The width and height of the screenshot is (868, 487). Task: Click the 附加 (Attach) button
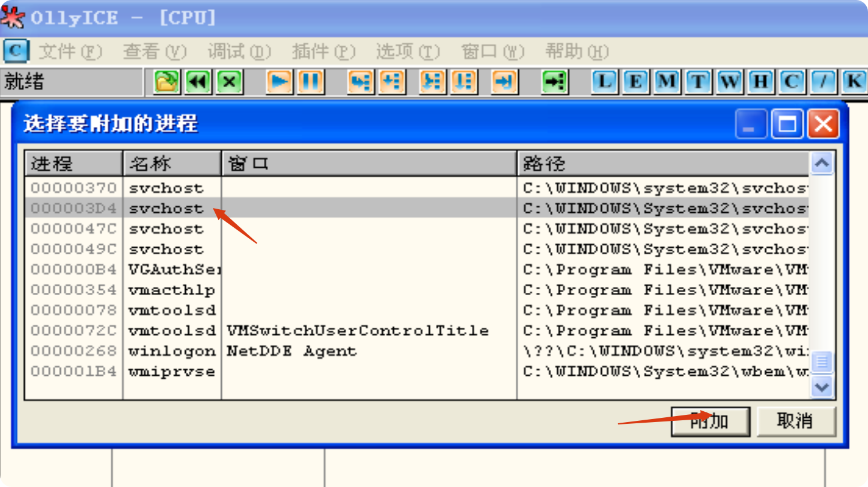(710, 421)
